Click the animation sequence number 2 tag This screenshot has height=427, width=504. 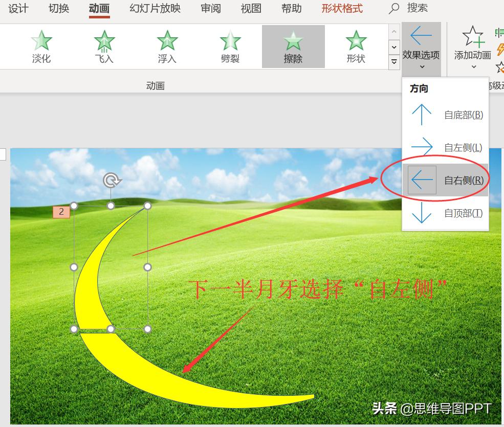pyautogui.click(x=61, y=212)
